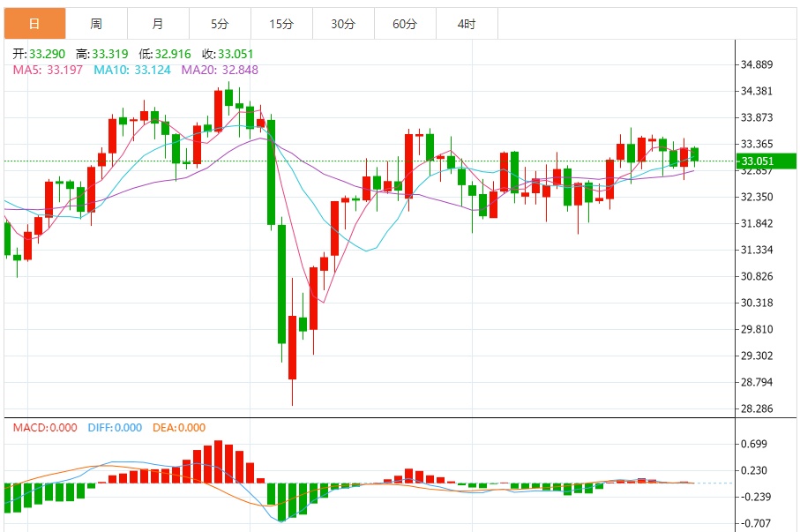Click the 开:33.290 opening price text

[40, 54]
